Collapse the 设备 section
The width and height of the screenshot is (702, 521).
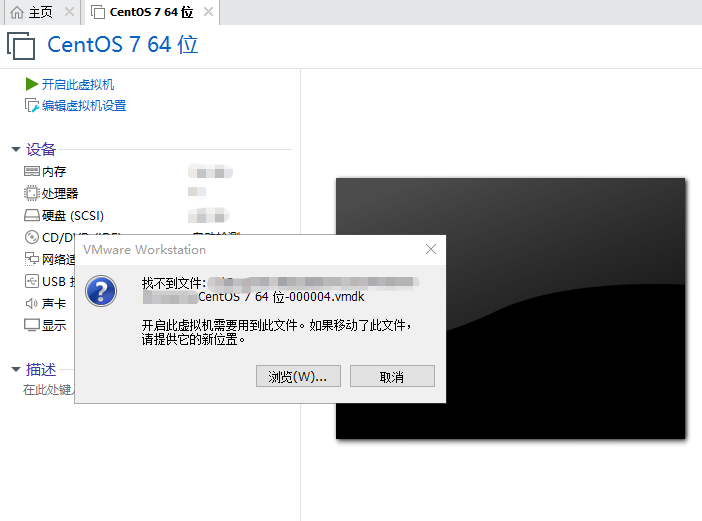(x=16, y=149)
